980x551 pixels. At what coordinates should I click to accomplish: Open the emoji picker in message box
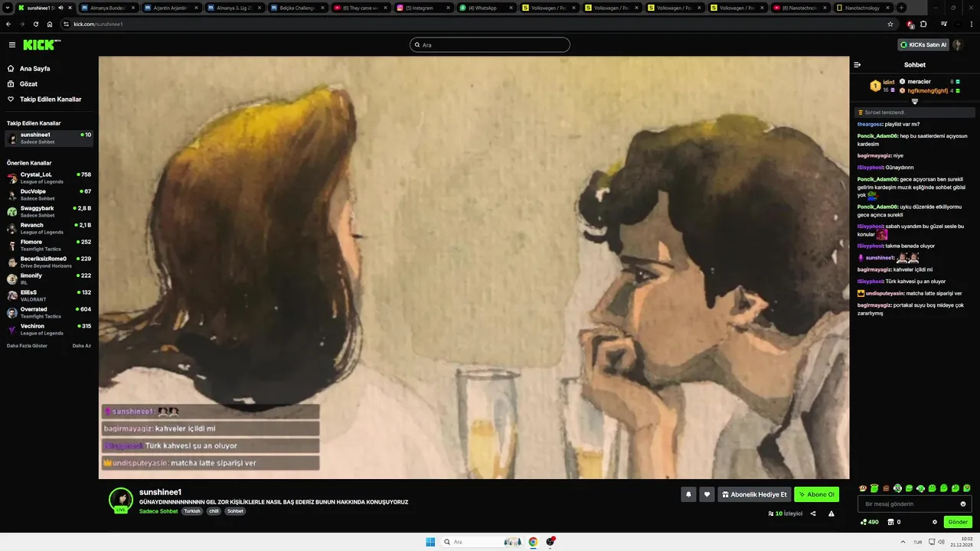pyautogui.click(x=963, y=504)
